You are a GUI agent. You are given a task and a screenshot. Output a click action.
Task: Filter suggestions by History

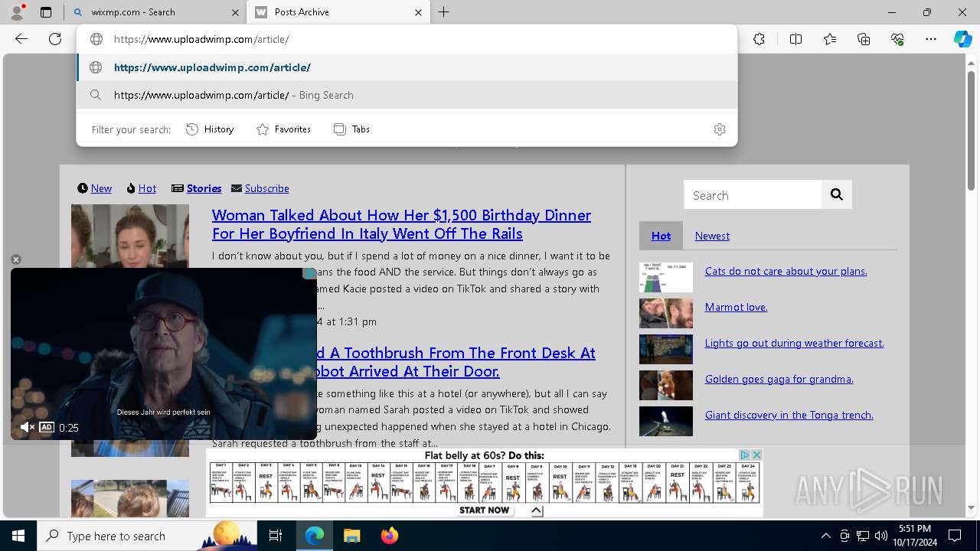tap(210, 129)
